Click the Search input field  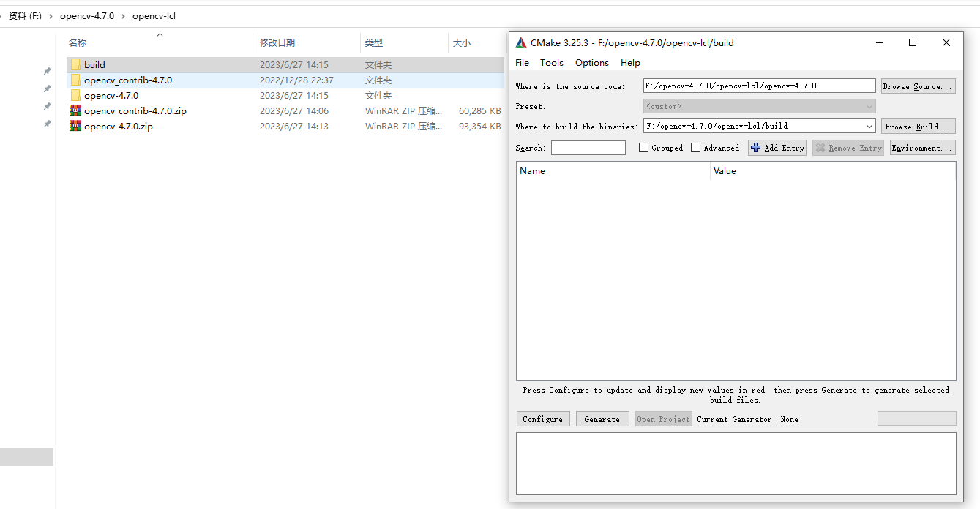588,147
